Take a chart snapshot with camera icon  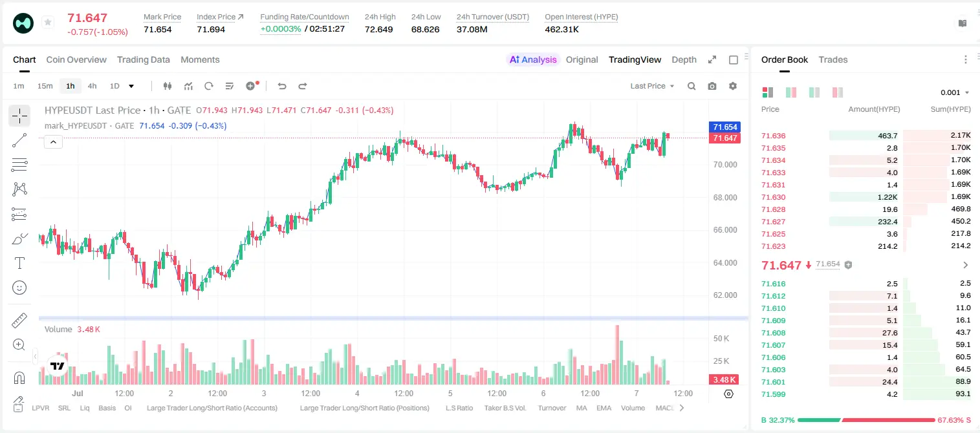pos(712,86)
